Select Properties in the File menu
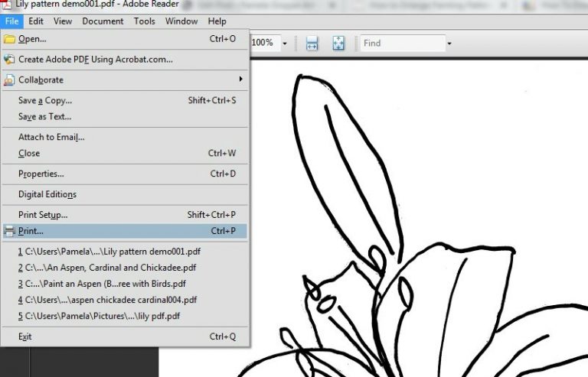Image resolution: width=588 pixels, height=377 pixels. point(41,174)
